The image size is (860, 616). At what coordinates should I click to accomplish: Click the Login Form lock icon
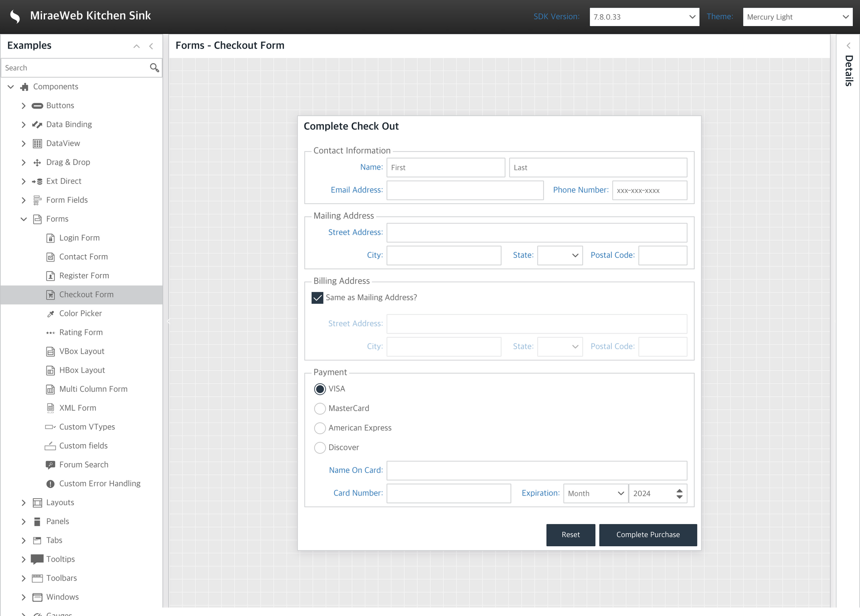click(x=50, y=238)
